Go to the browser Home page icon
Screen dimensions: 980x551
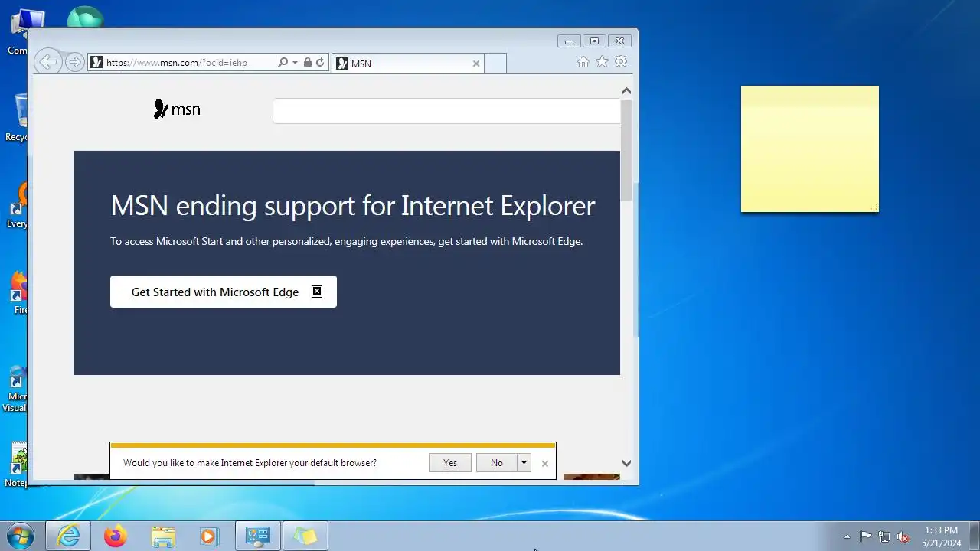click(x=583, y=62)
